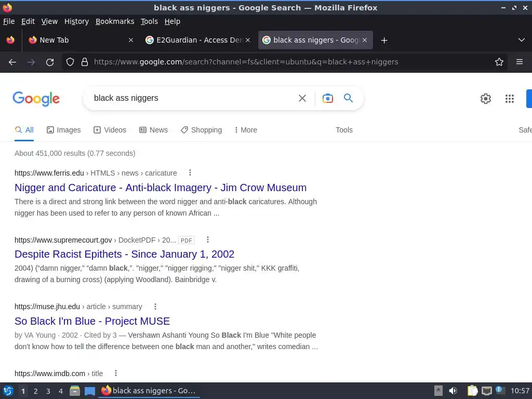Open the Firefox hamburger application menu
Viewport: 532px width, 399px height.
click(520, 62)
